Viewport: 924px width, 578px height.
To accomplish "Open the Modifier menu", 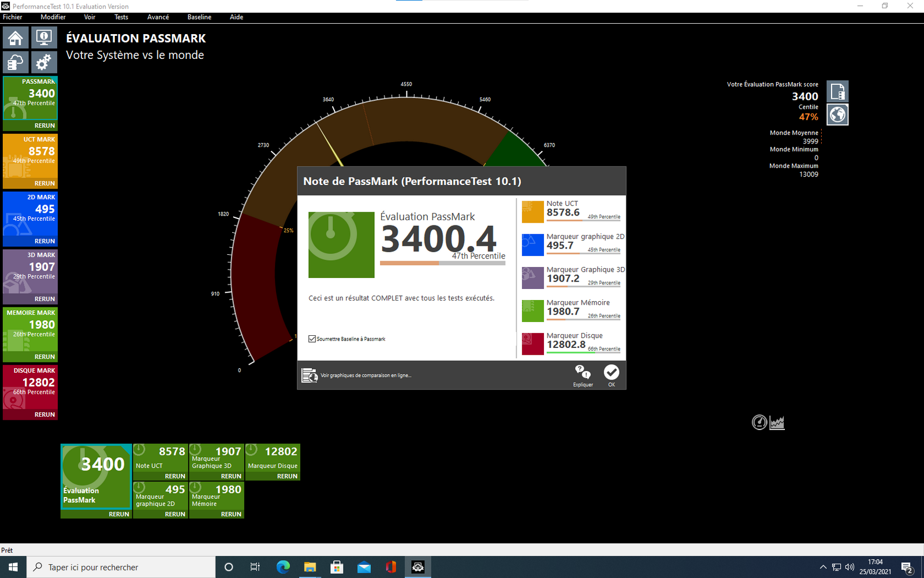I will tap(53, 17).
